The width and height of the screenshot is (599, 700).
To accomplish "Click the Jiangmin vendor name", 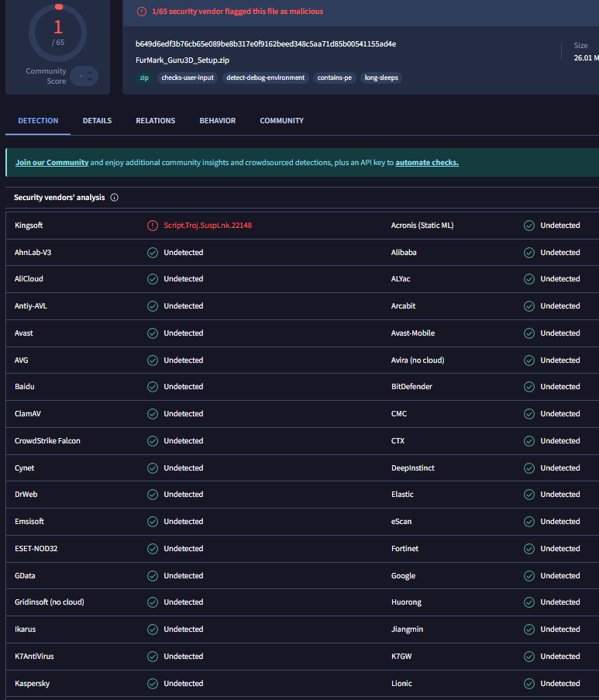I will (x=407, y=629).
